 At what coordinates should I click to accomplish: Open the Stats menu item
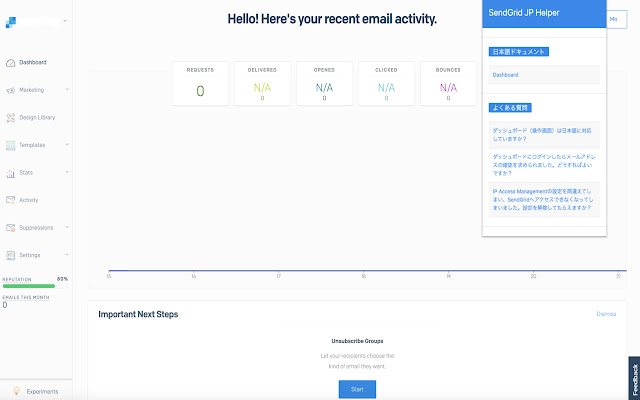[26, 173]
